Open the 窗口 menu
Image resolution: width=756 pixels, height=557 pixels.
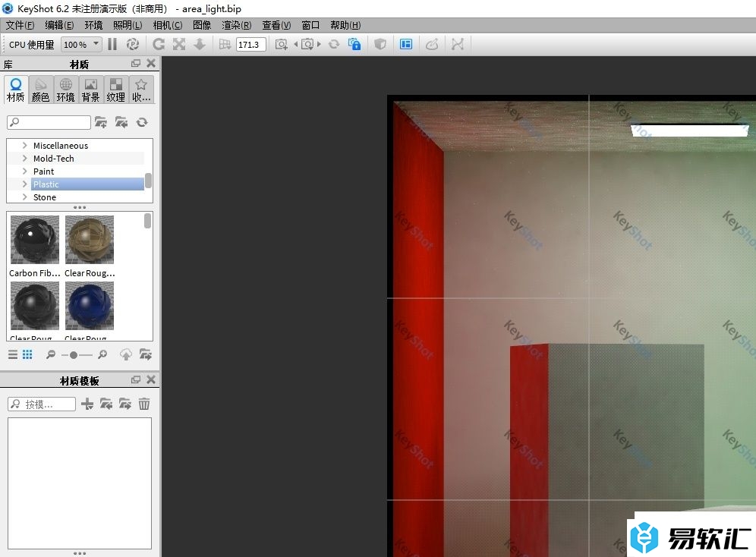[x=310, y=25]
